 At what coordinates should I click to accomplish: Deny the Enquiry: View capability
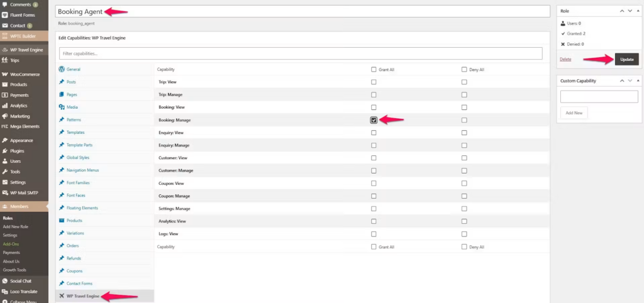464,133
